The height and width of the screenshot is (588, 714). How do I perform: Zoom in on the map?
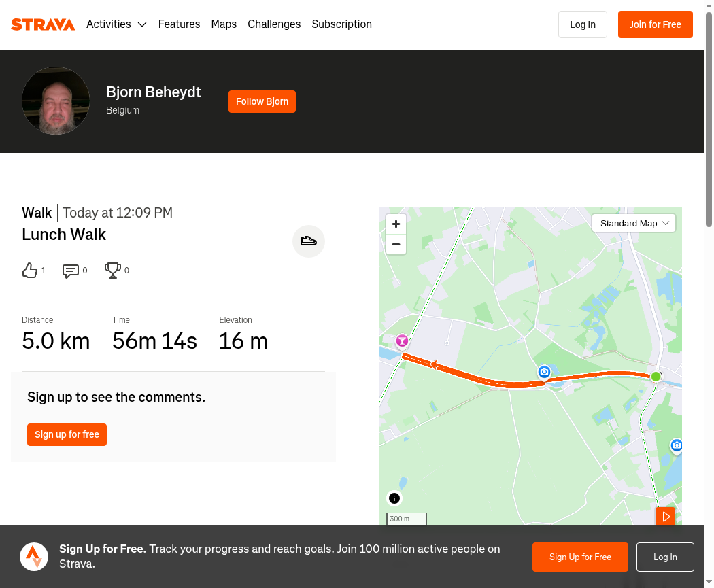[x=396, y=224]
